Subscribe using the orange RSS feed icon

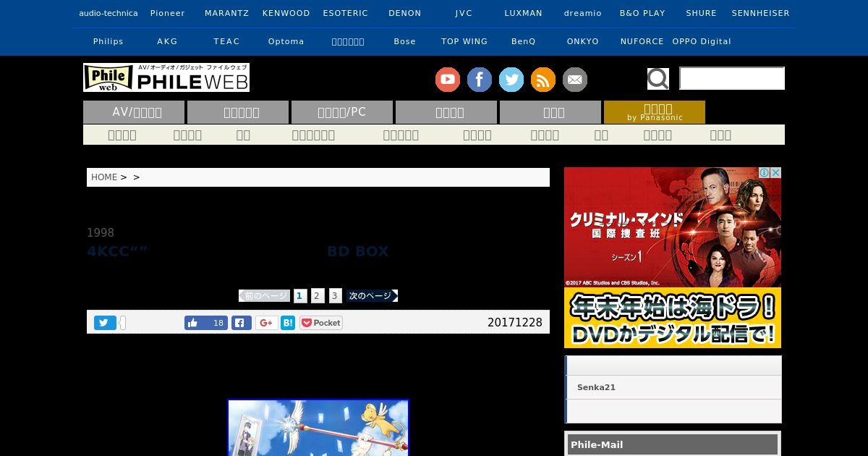(543, 80)
